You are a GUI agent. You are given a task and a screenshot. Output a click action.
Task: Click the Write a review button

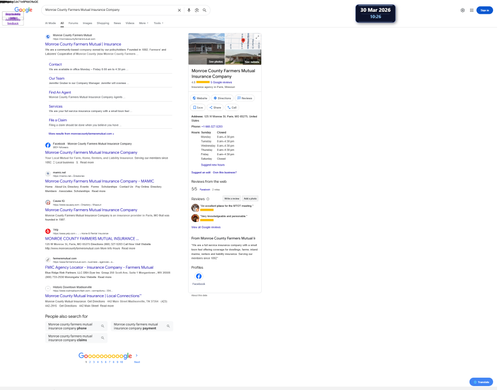click(231, 198)
